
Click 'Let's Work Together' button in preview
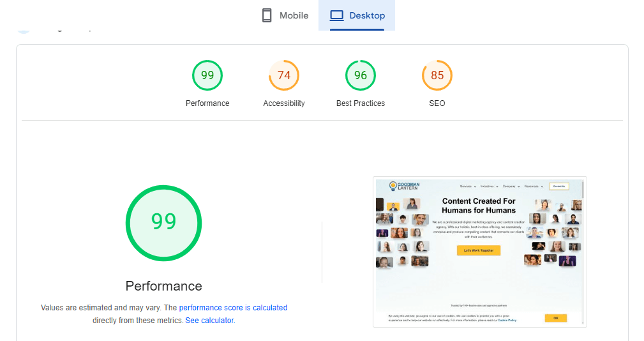click(478, 250)
